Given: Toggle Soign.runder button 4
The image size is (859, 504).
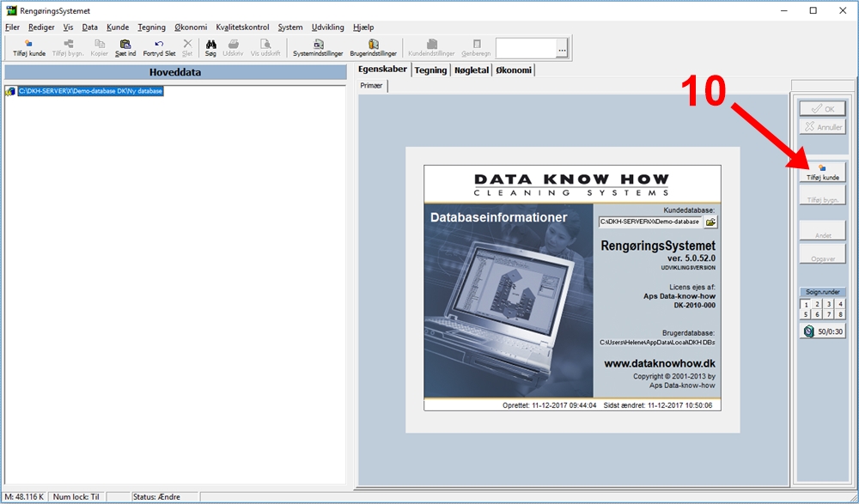Looking at the screenshot, I should coord(840,305).
